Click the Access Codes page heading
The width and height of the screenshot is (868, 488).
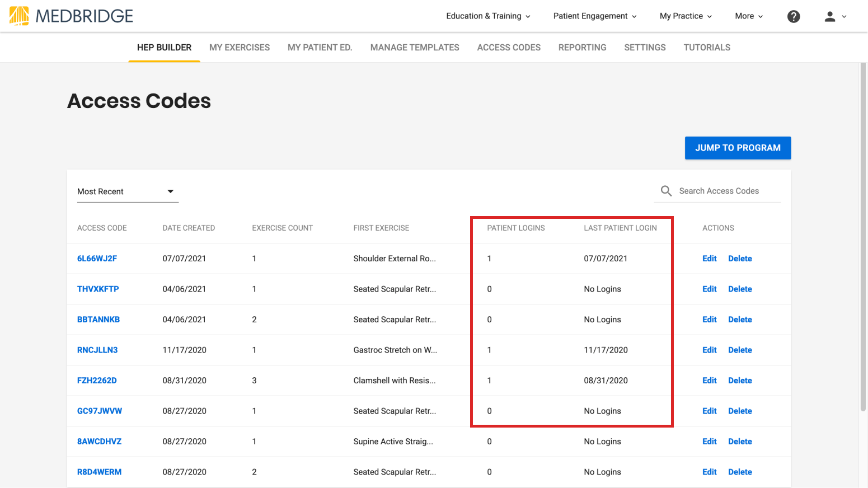139,101
